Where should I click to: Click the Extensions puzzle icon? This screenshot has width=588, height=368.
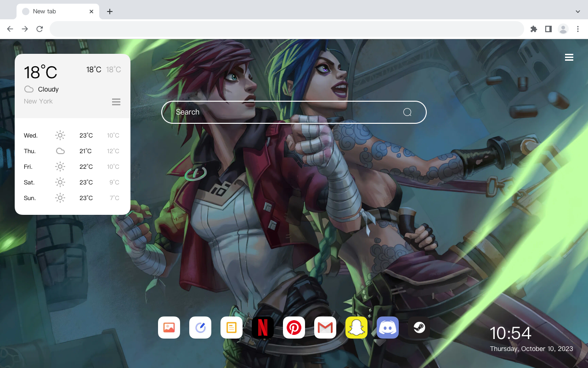[534, 29]
